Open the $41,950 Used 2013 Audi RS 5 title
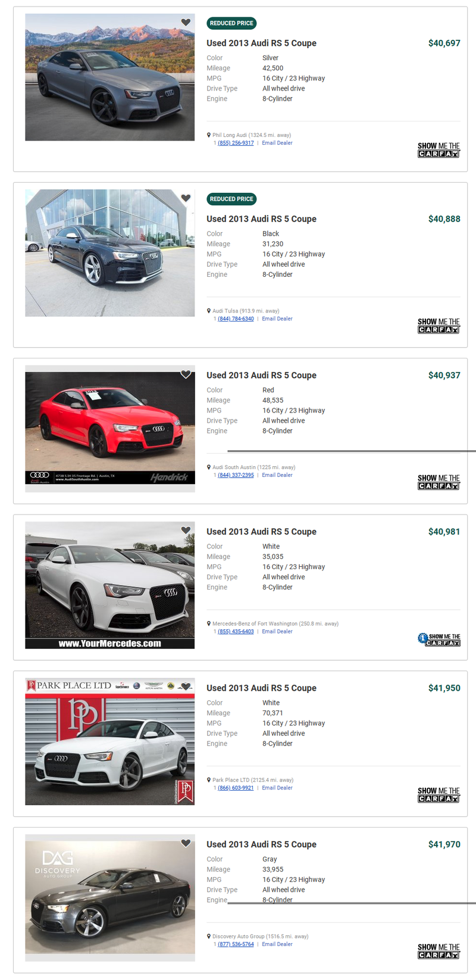Screen dimensions: 476x980 tap(261, 688)
